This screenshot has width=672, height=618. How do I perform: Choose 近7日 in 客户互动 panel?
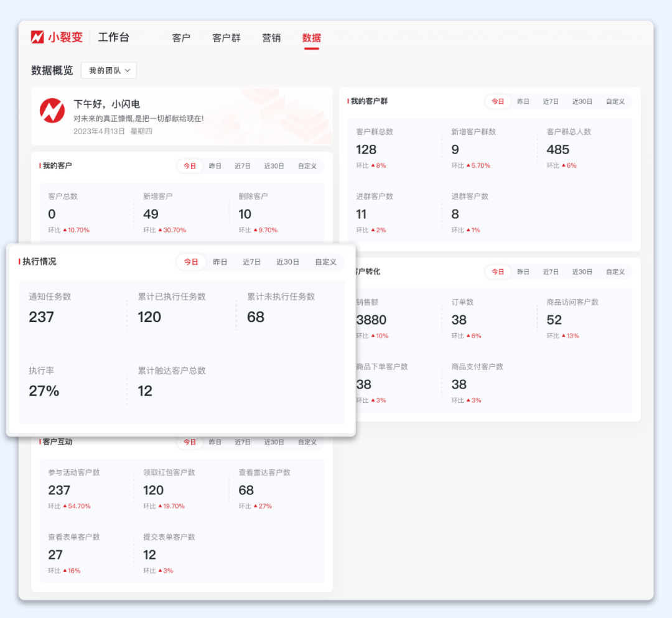243,442
